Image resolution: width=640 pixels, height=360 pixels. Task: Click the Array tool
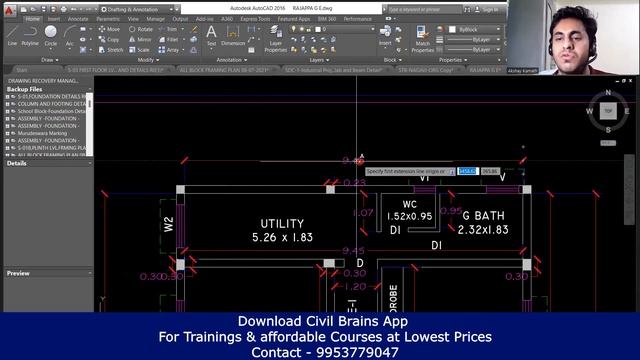tap(169, 50)
